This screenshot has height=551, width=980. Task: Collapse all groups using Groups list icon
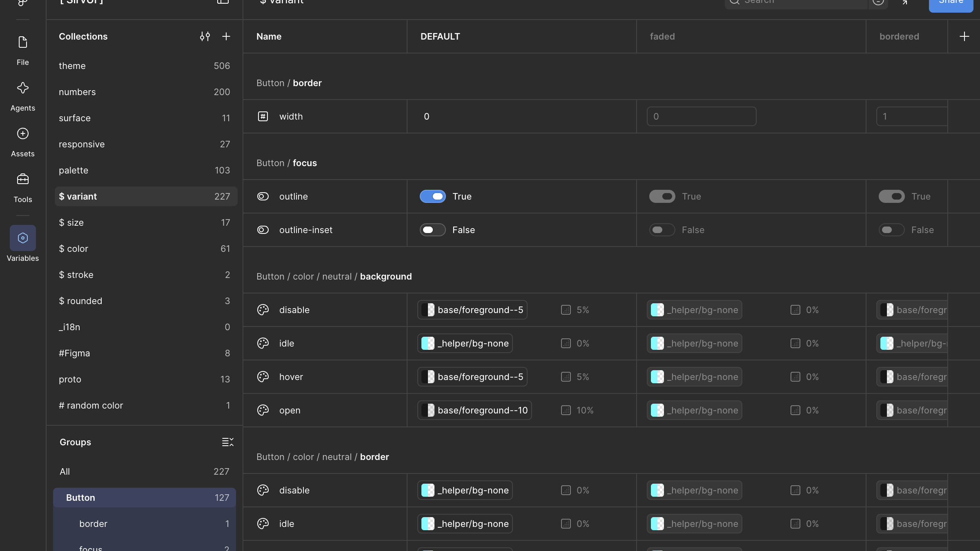[x=228, y=442]
